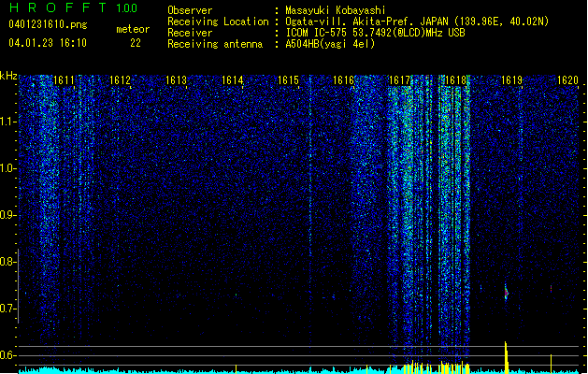Click the 0.8 kHz axis label
Viewport: 588px width, 374px height.
8,262
